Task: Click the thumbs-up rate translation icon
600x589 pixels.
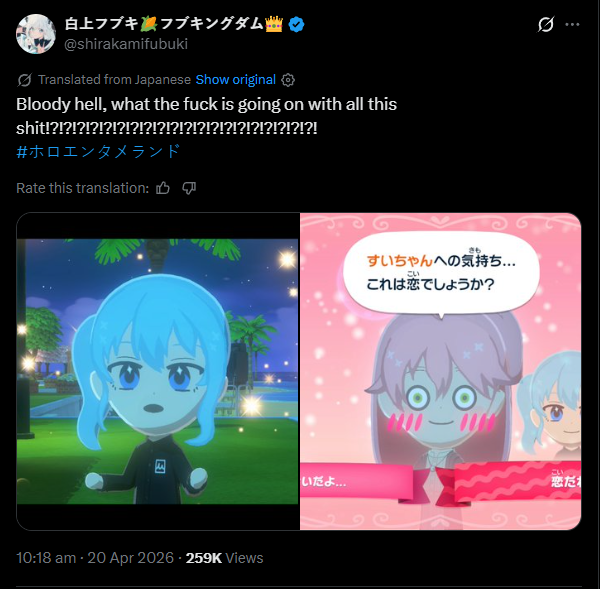Action: pyautogui.click(x=163, y=188)
